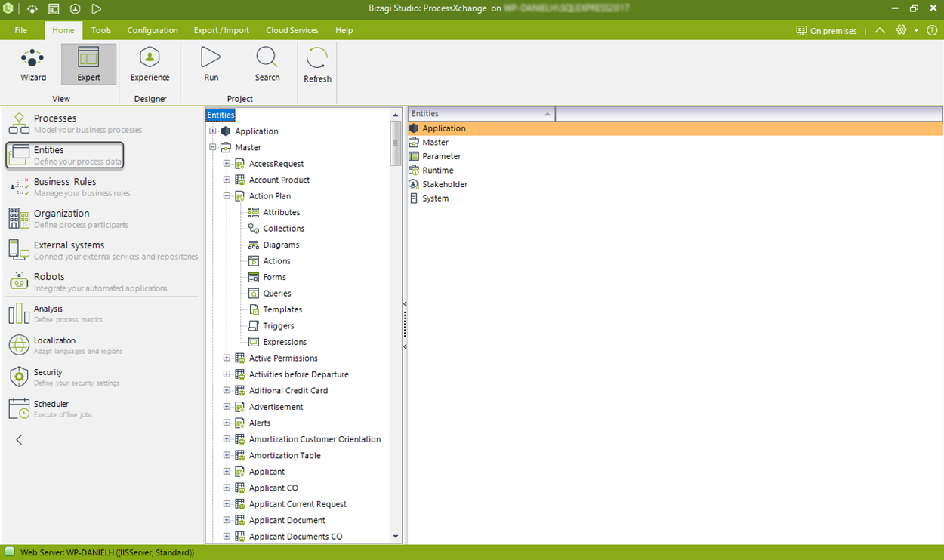Select the System row in right list
Viewport: 944px width, 560px height.
(x=676, y=198)
